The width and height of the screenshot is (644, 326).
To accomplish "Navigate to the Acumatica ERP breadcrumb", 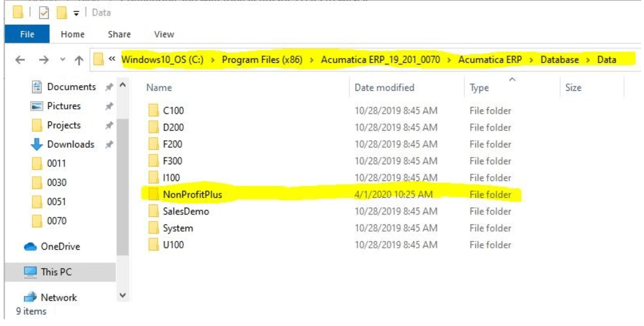I will [491, 59].
